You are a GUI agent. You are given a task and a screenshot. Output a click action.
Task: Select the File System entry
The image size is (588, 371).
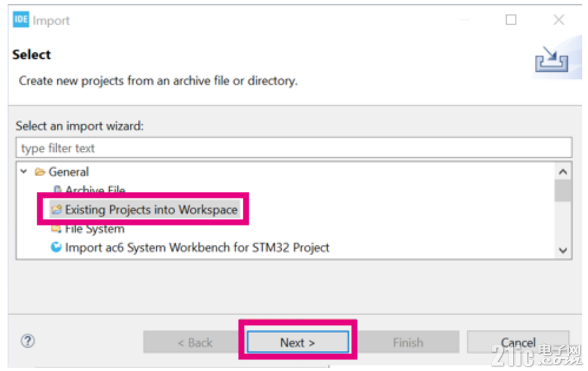[95, 228]
